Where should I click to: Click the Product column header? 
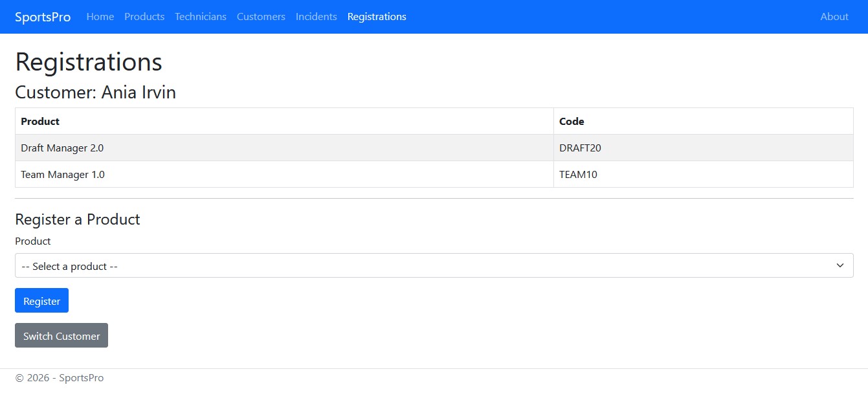coord(39,121)
